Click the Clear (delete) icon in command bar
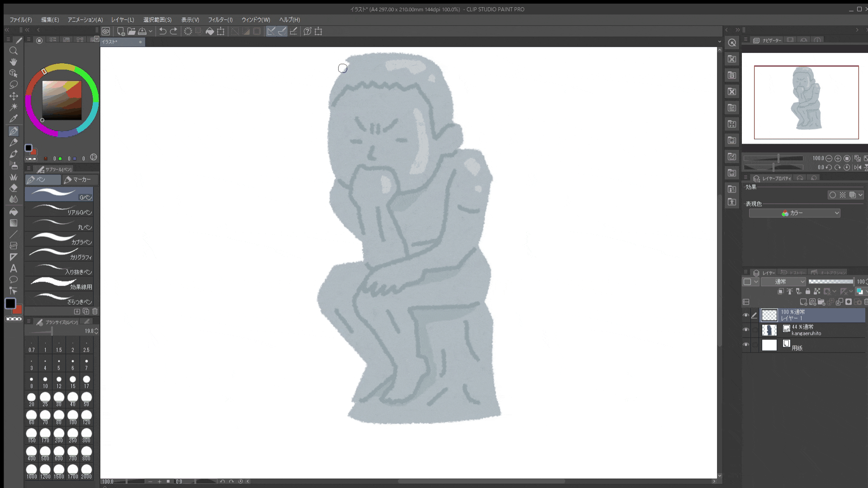This screenshot has width=868, height=488. tap(188, 31)
